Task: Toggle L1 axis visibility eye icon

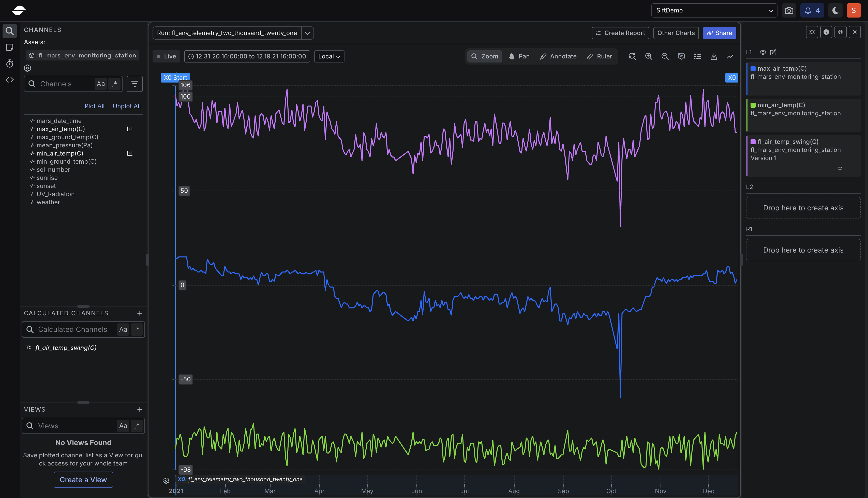Action: [763, 52]
